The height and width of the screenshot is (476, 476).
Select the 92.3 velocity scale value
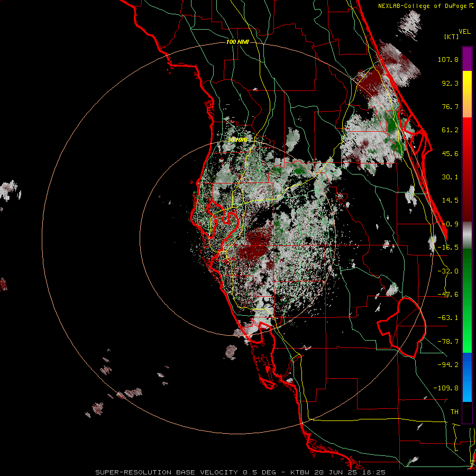(450, 83)
